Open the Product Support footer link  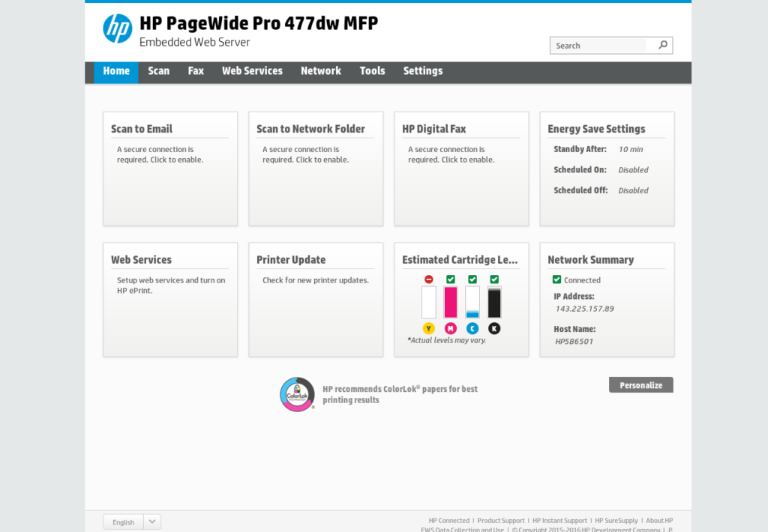[501, 521]
